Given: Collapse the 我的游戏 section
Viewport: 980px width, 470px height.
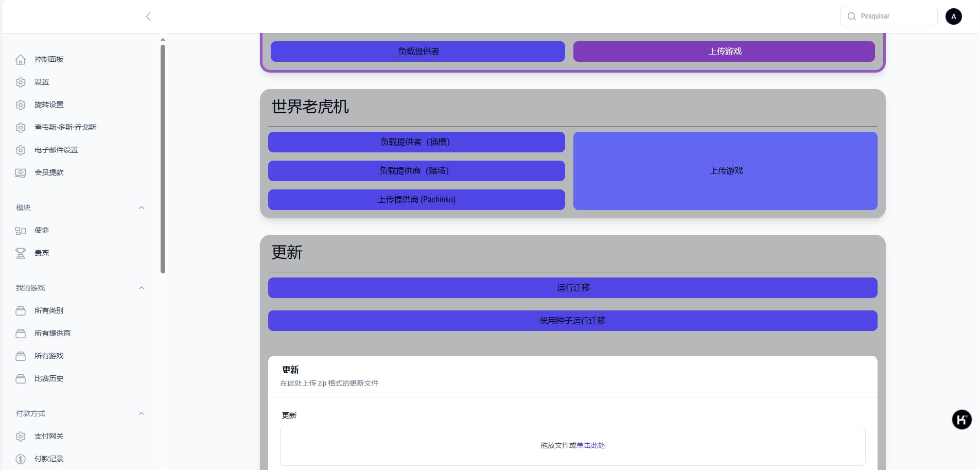Looking at the screenshot, I should click(x=142, y=288).
